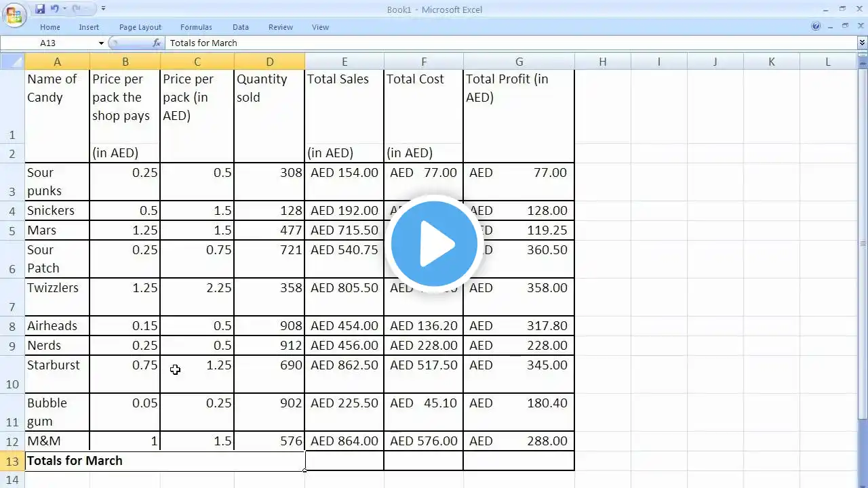Select column E header
This screenshot has width=868, height=488.
[x=344, y=62]
